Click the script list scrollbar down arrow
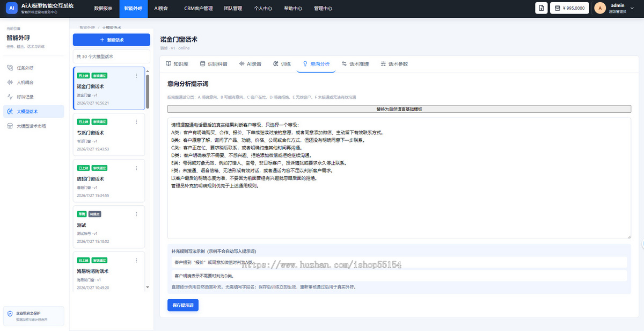The width and height of the screenshot is (644, 331). tap(148, 287)
